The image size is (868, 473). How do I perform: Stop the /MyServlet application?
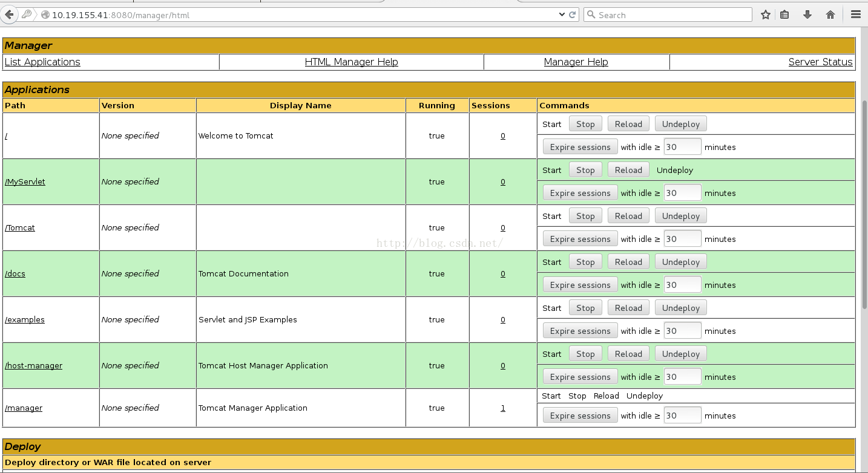coord(585,170)
